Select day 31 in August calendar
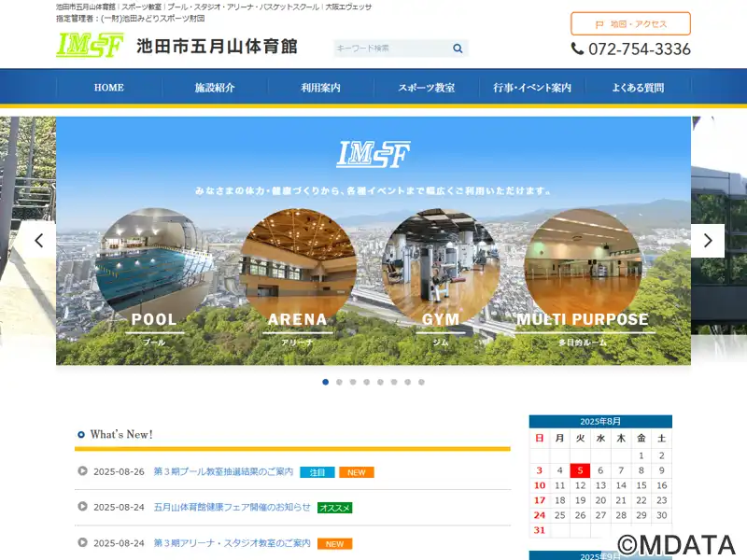This screenshot has width=747, height=560. point(540,530)
